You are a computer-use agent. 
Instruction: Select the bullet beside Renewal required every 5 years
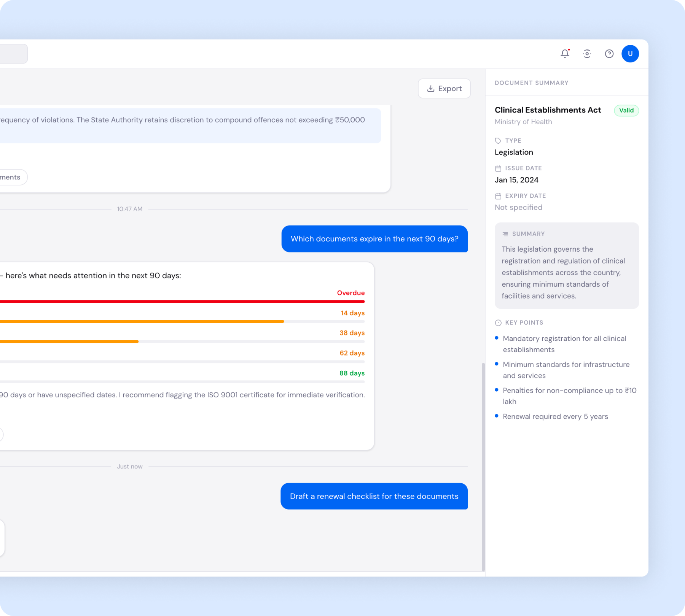coord(497,416)
